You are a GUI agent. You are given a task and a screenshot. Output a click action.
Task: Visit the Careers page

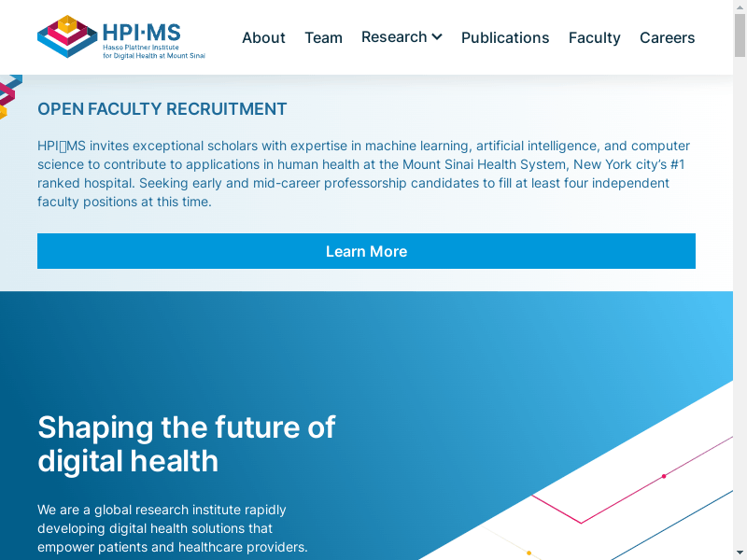(667, 37)
